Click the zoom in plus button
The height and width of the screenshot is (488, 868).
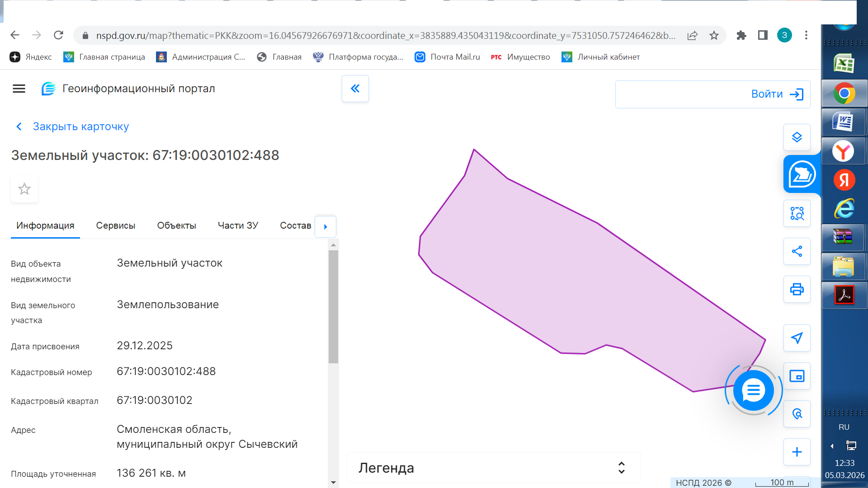(x=797, y=452)
